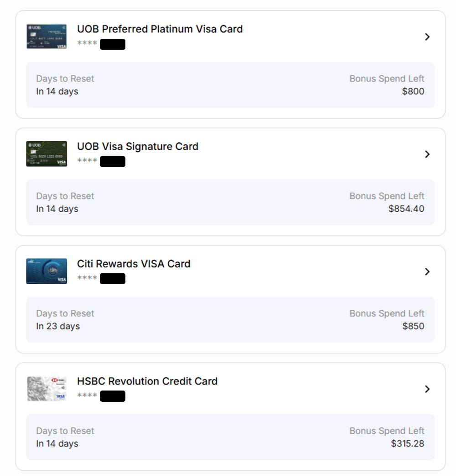The height and width of the screenshot is (476, 456).
Task: Click the UOB Visa Signature card image
Action: [47, 154]
